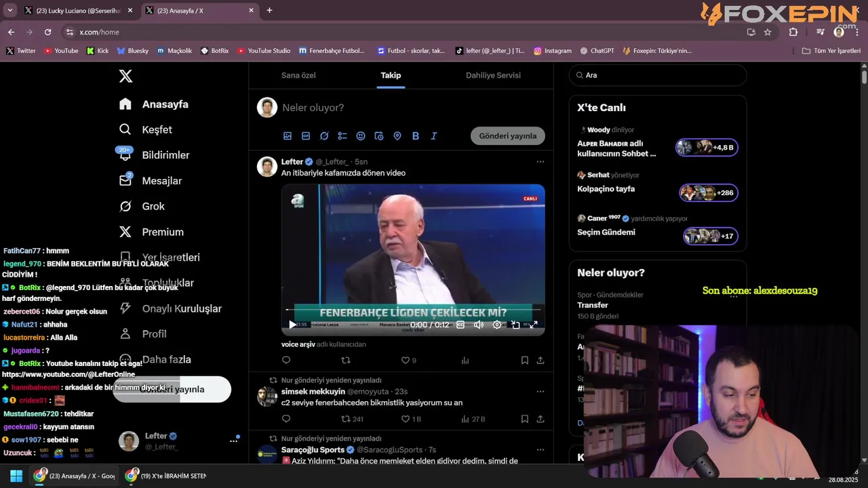Switch to Lucky Luciano browser tab
This screenshot has height=488, width=868.
pos(77,10)
